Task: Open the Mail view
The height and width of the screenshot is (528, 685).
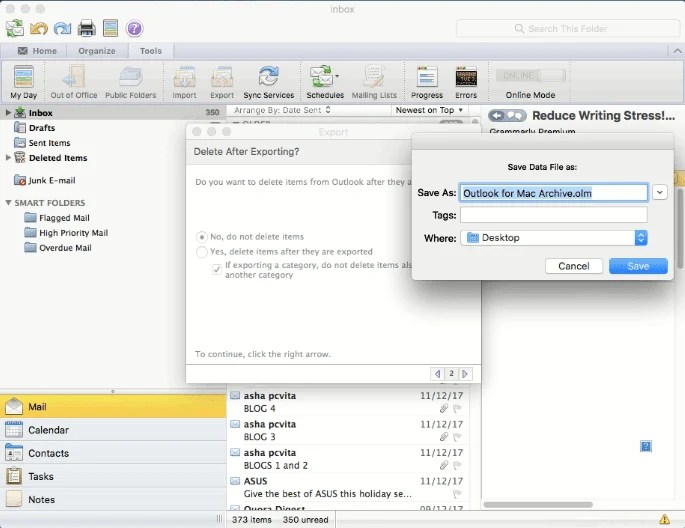Action: pos(113,407)
